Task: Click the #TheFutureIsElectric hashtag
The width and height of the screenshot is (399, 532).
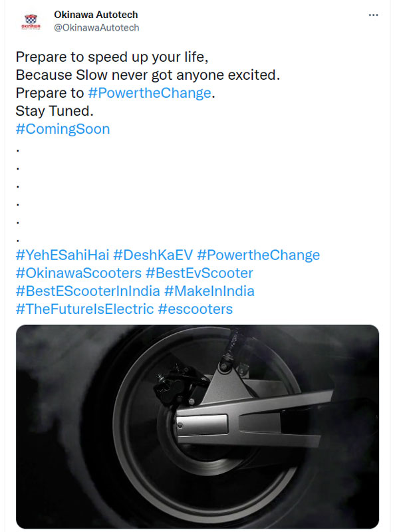Action: pos(84,309)
